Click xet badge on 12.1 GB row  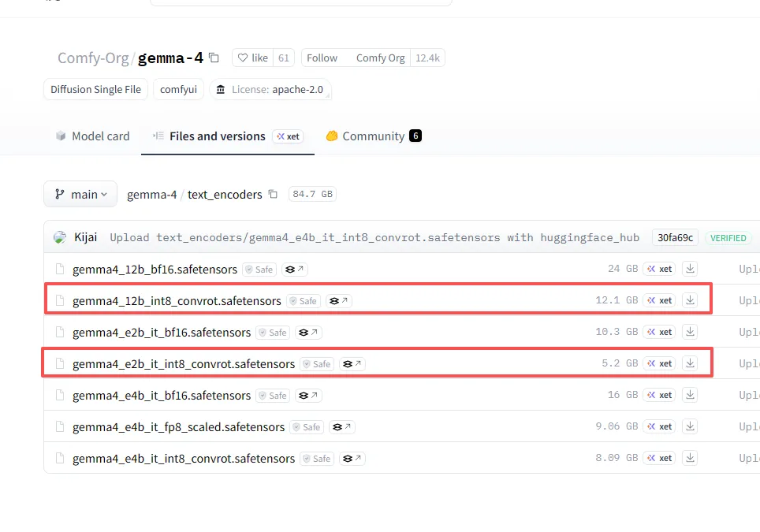pos(659,300)
